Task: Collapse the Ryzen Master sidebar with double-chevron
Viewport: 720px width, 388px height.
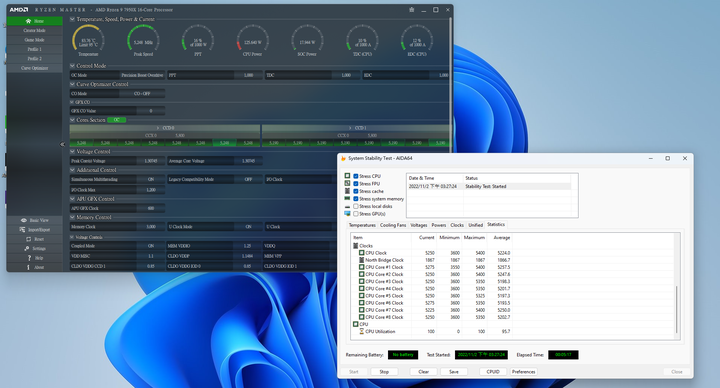Action: pos(62,144)
